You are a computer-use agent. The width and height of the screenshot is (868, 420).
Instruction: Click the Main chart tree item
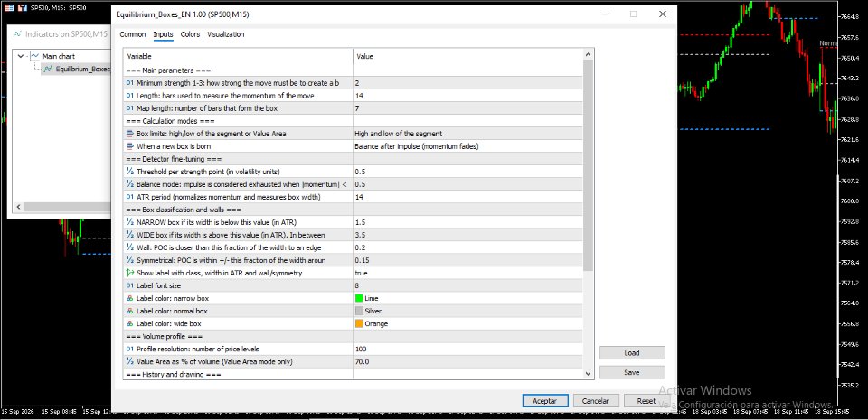(59, 56)
